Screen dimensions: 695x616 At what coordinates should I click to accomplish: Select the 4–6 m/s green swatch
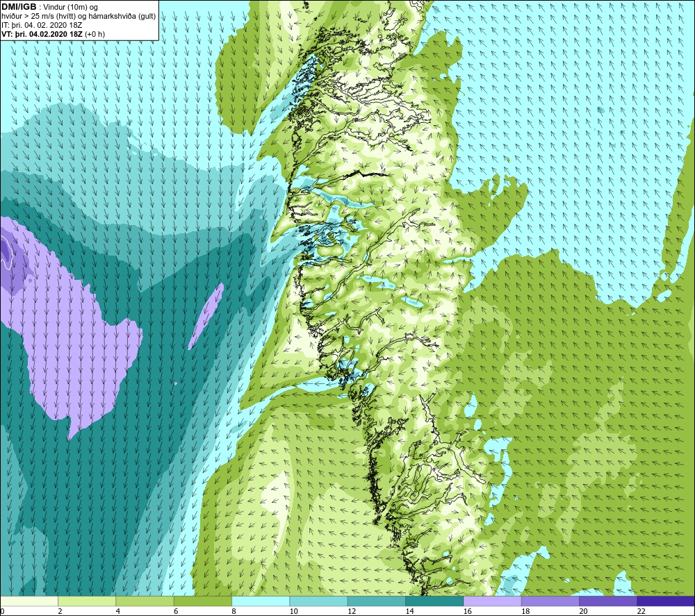[x=145, y=601]
